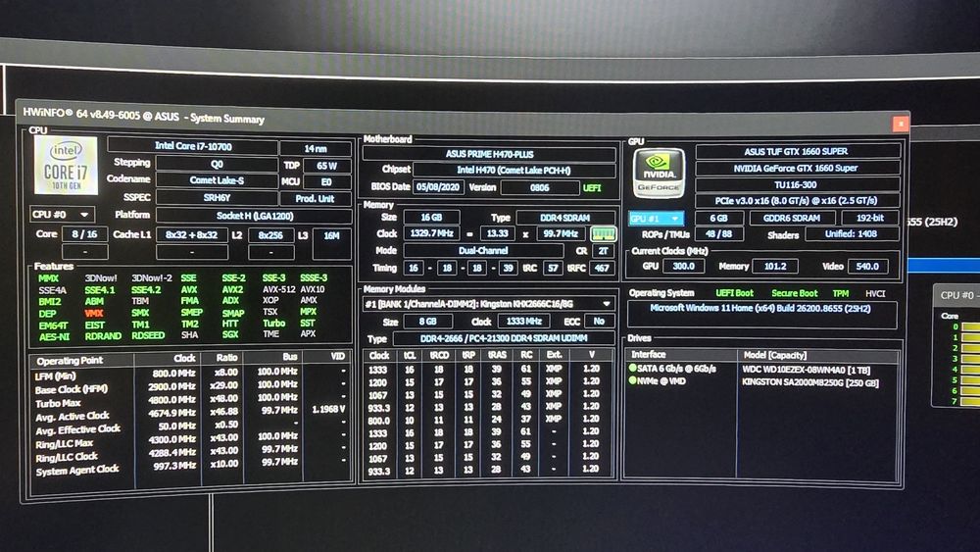Click the GDDR6 SDRAM value
The image size is (980, 552).
pyautogui.click(x=792, y=219)
